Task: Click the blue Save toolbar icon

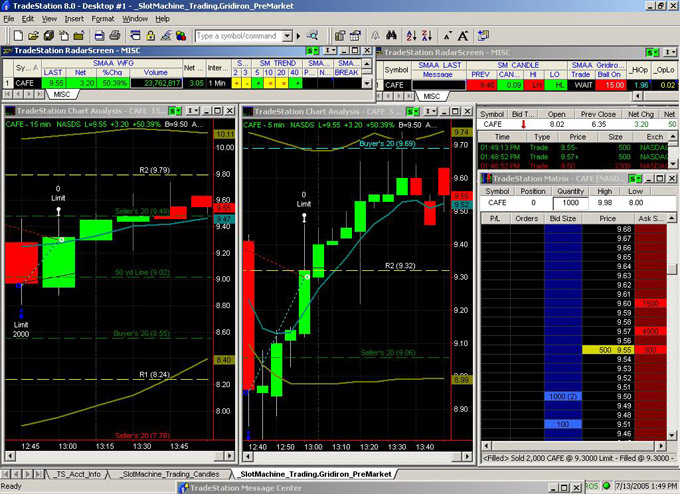Action: click(99, 36)
